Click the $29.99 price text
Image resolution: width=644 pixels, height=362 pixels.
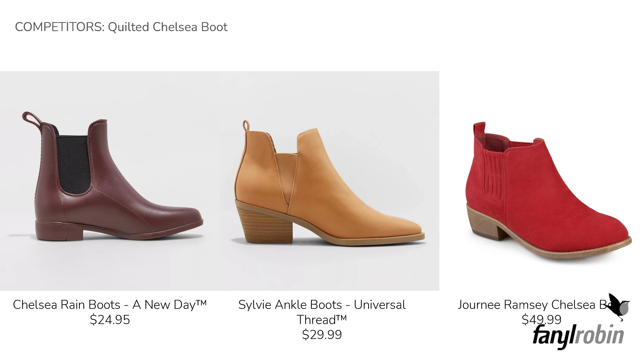click(x=322, y=335)
